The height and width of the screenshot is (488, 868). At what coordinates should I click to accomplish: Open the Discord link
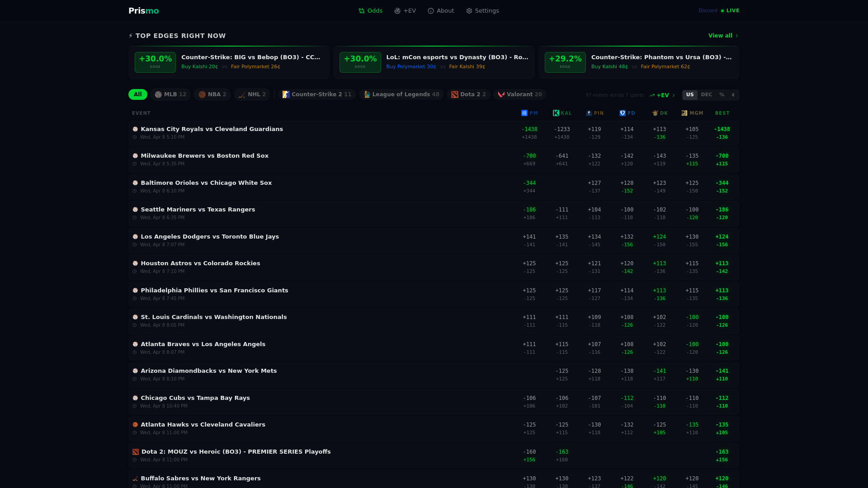tap(708, 11)
